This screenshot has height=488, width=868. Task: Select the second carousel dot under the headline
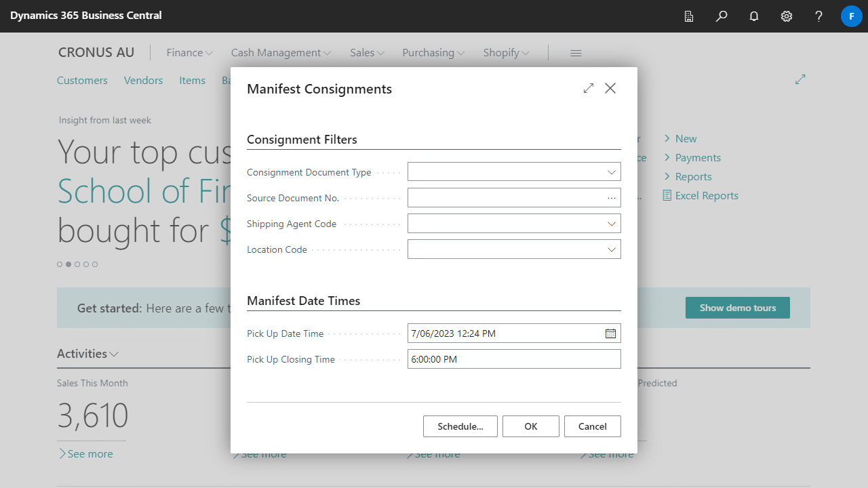(x=68, y=264)
